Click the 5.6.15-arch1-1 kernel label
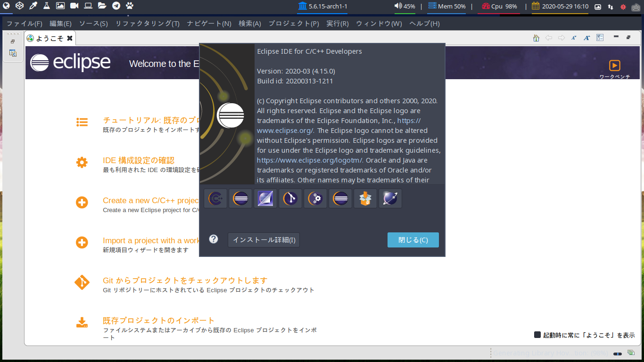This screenshot has height=362, width=644. [322, 6]
